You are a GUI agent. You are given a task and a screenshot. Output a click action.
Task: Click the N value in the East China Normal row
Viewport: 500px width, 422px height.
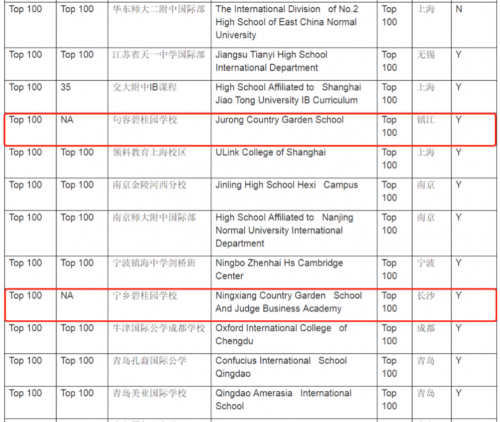[459, 9]
